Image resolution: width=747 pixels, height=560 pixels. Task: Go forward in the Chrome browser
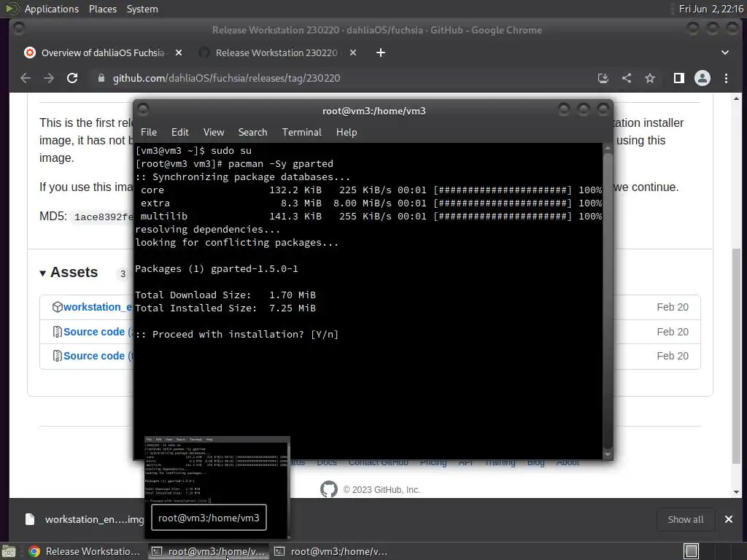click(49, 78)
